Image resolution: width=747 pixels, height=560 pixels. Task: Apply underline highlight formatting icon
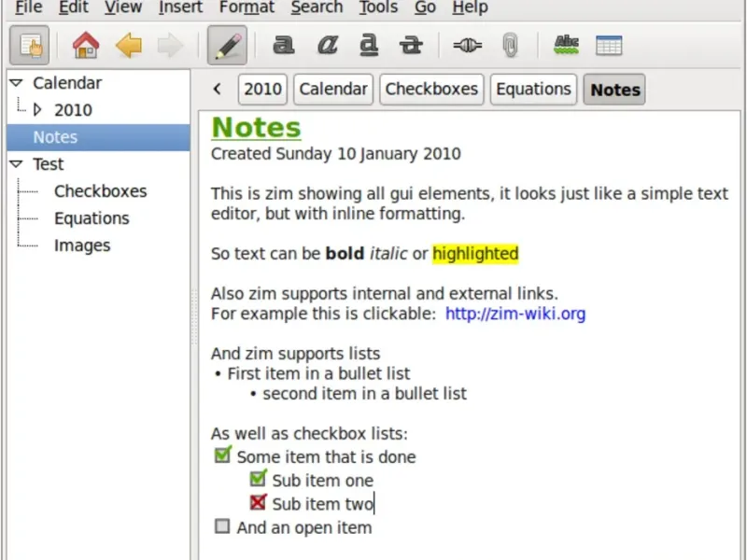coord(369,46)
